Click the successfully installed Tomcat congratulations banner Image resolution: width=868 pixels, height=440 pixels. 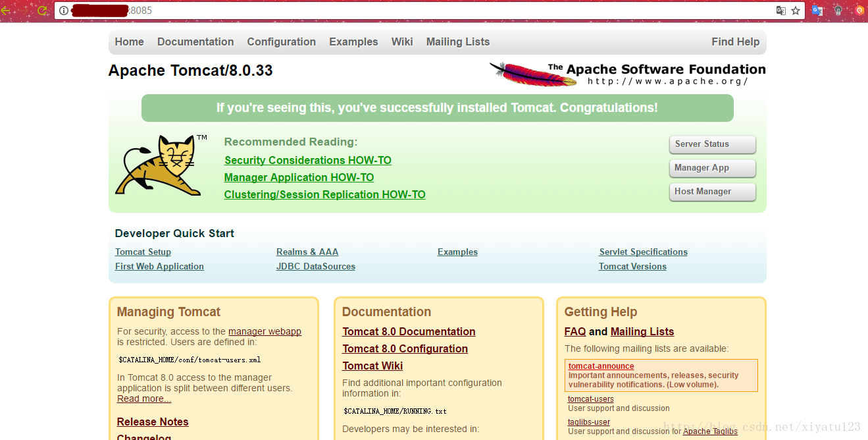click(x=437, y=108)
